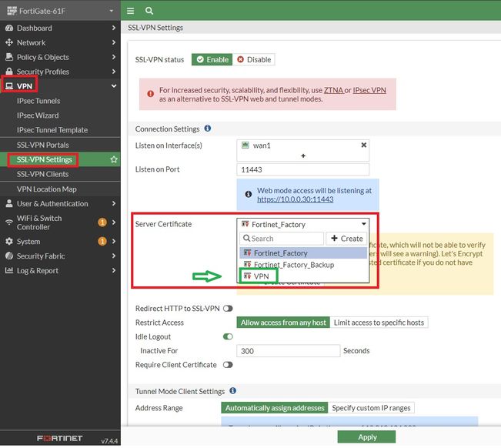Click the WiFi & Switch Controller notification badge
Viewport: 501px width, 448px height.
coord(102,222)
